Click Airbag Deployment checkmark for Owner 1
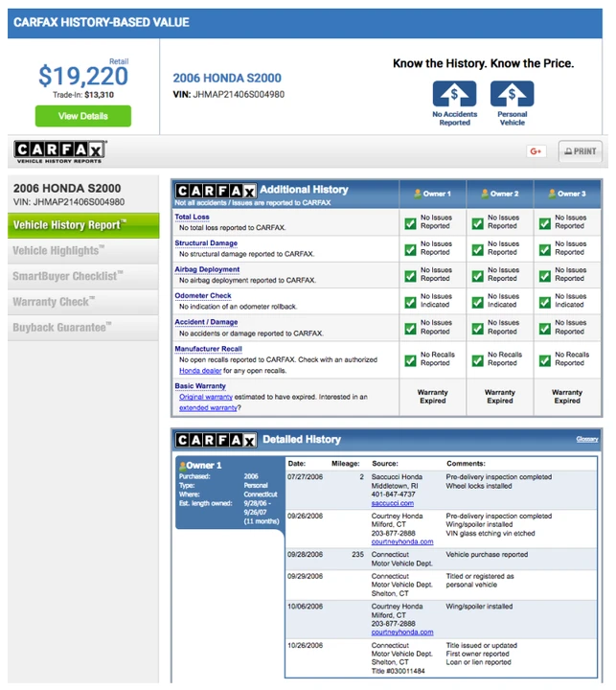The height and width of the screenshot is (690, 616). [x=411, y=276]
